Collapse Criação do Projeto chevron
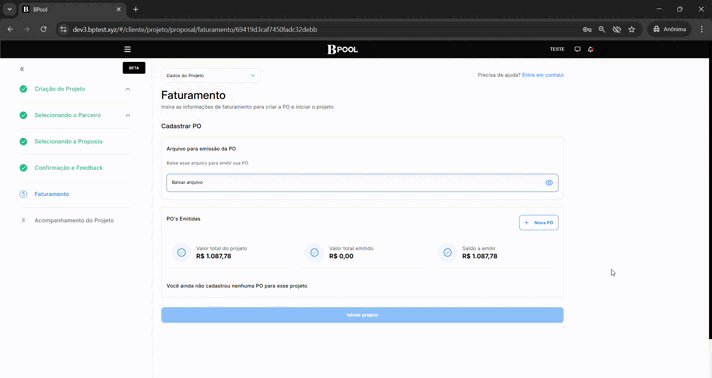Screen dimensions: 712x378 click(x=128, y=89)
